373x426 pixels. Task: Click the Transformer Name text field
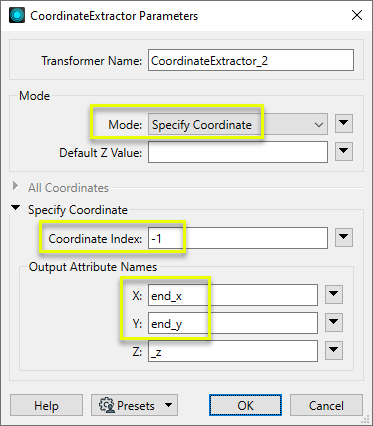tap(251, 60)
